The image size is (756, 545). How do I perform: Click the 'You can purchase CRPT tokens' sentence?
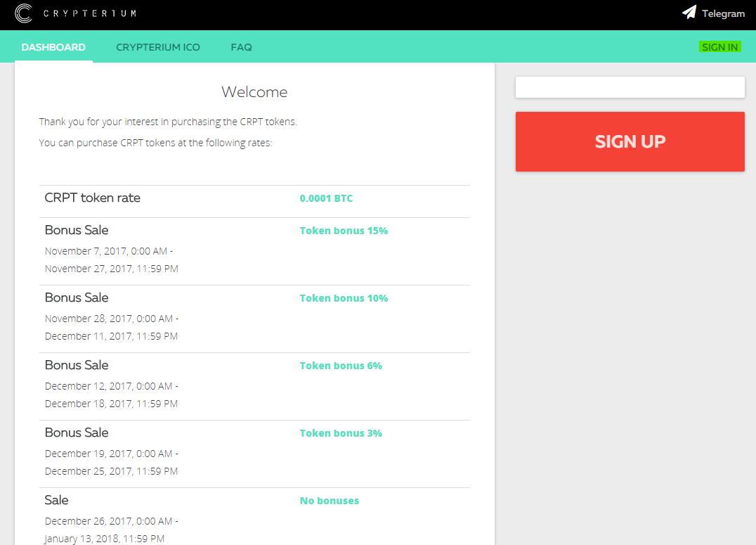[156, 143]
